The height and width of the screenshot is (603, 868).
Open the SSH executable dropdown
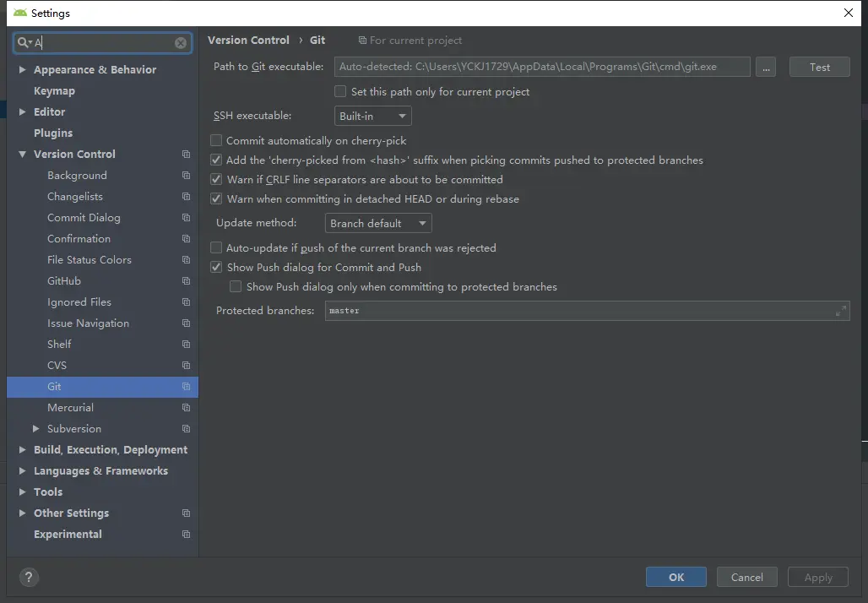tap(372, 116)
